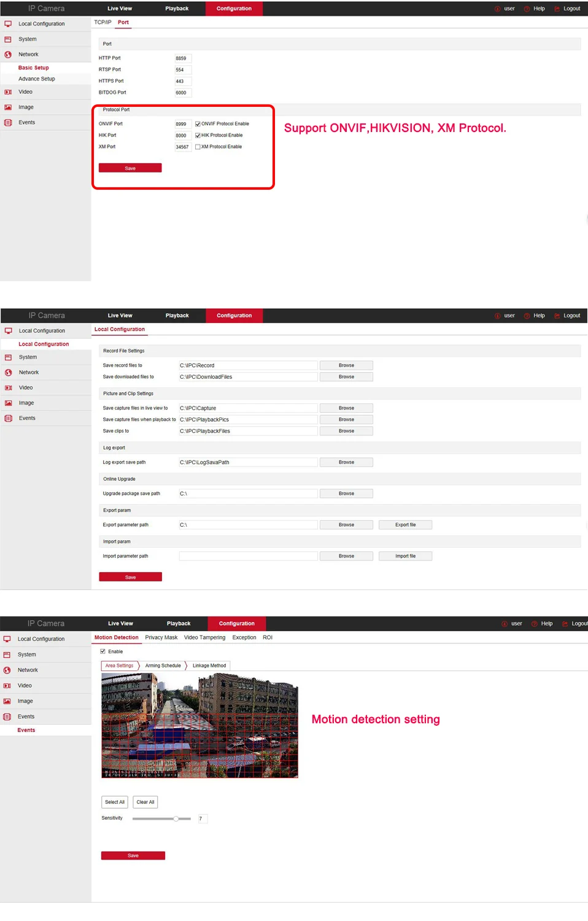Click Logout icon in Port page header
The image size is (588, 921).
click(557, 9)
